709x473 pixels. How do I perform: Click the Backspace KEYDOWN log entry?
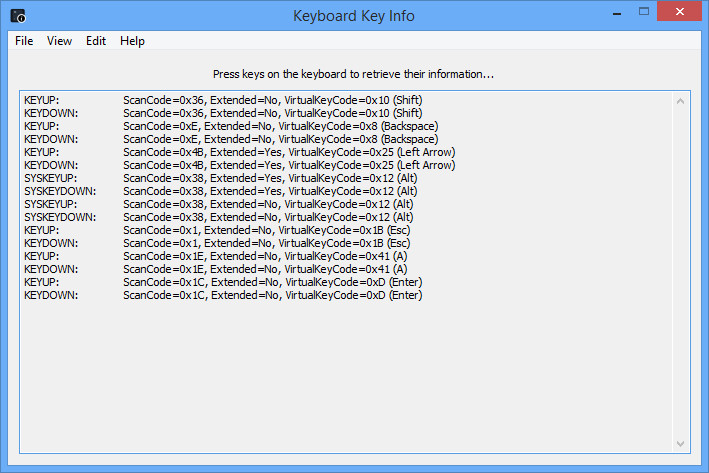coord(240,139)
